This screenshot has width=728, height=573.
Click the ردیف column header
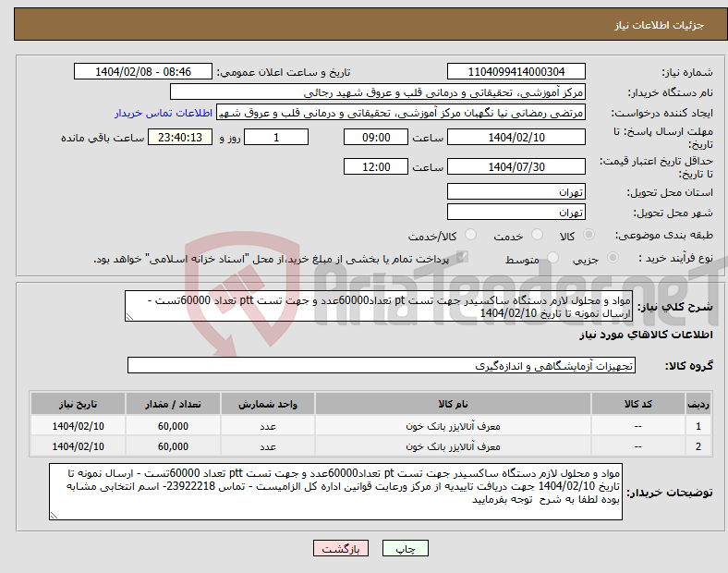698,404
